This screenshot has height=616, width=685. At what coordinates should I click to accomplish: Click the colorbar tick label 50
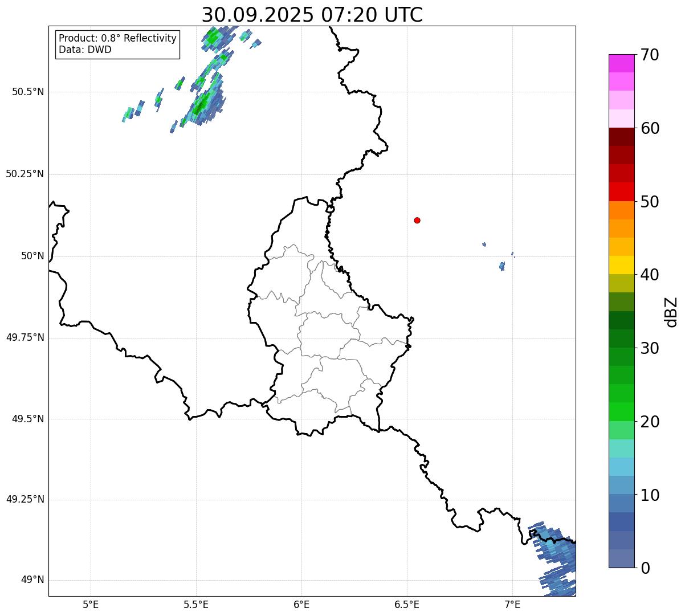point(650,202)
